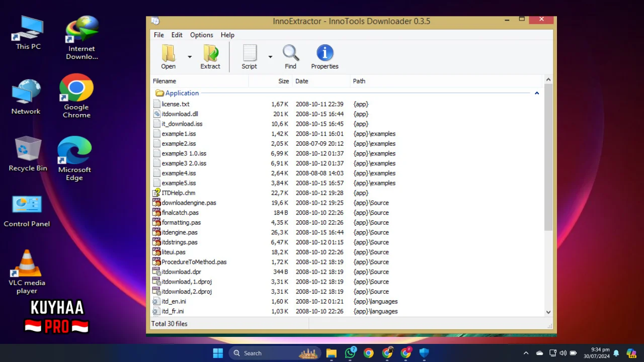This screenshot has width=644, height=362.
Task: Open the Options menu
Action: [201, 35]
